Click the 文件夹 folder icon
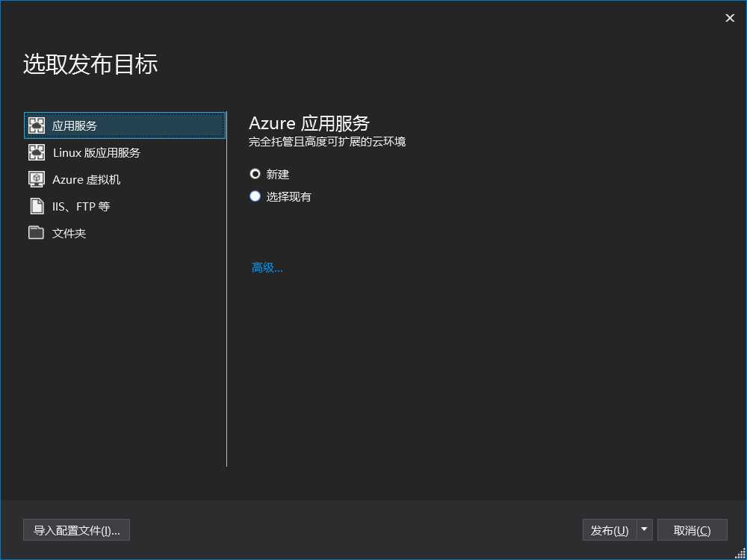Viewport: 747px width, 560px height. point(36,233)
